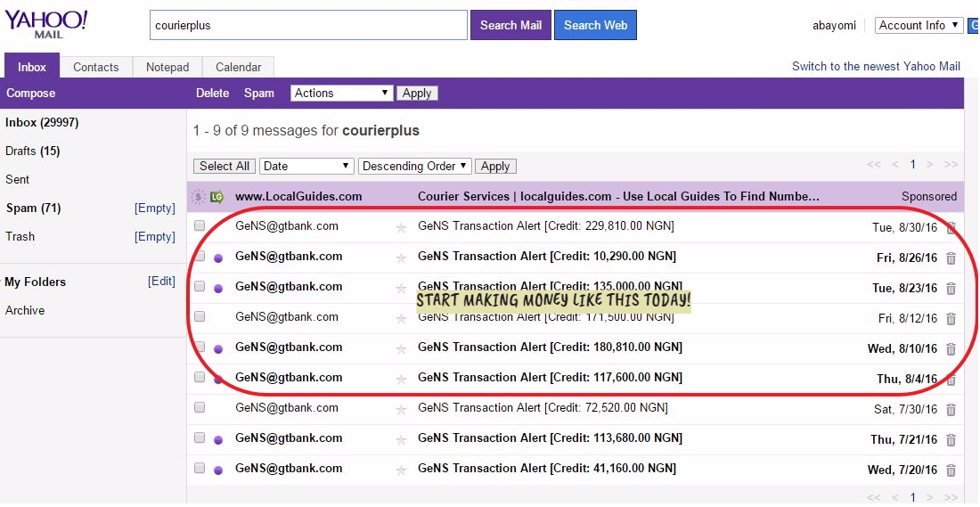Click Compose to write new mail
The image size is (980, 507).
(x=30, y=94)
